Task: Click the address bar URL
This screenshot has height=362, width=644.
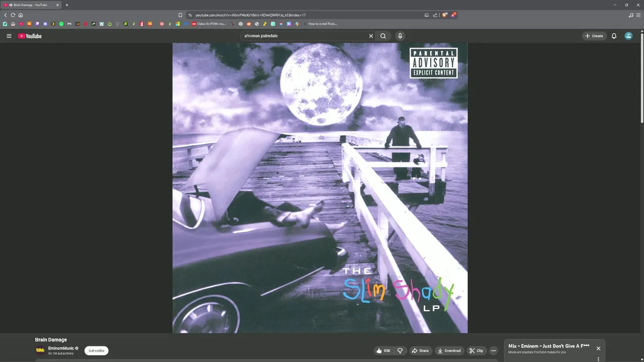Action: coord(251,15)
